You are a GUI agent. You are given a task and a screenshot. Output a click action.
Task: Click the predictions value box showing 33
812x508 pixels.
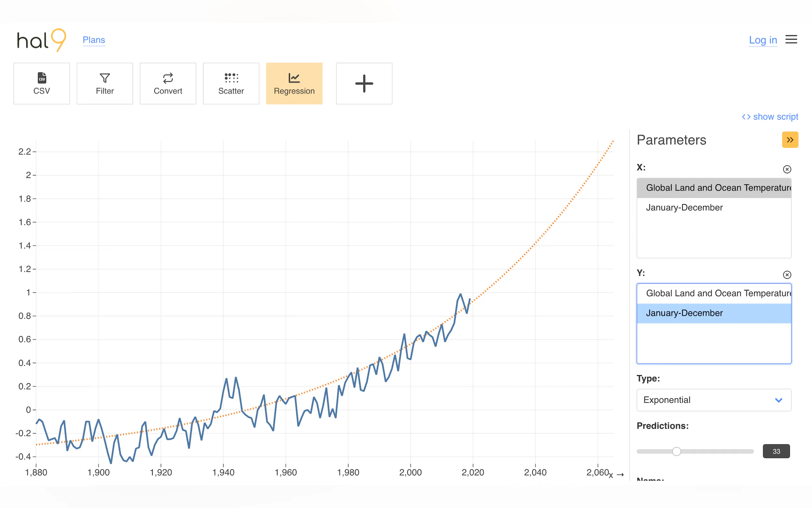776,451
